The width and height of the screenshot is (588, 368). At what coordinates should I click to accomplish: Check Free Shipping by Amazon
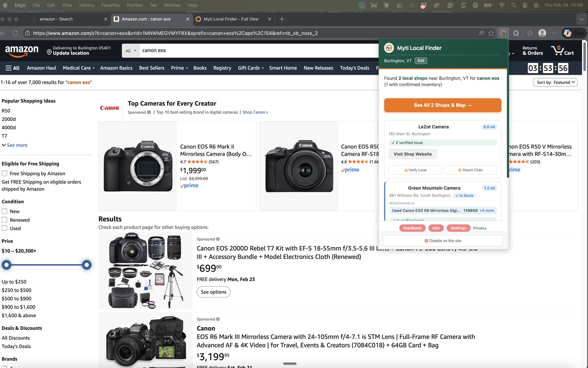click(5, 173)
